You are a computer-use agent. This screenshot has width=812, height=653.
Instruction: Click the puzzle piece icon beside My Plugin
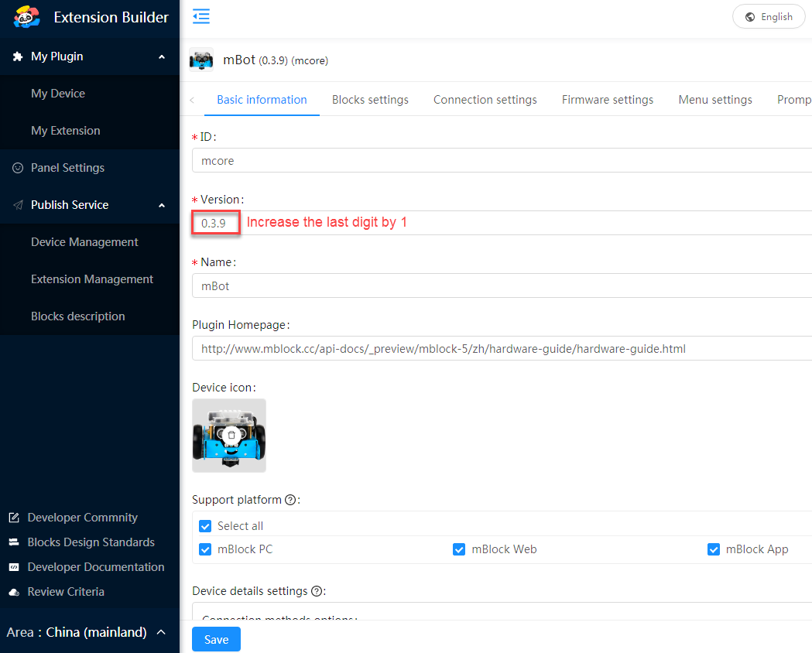[18, 56]
